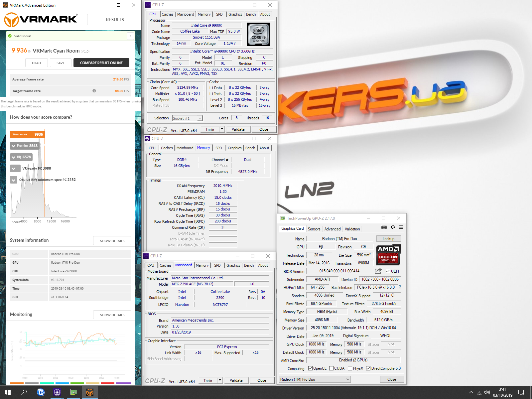Click the Bus Interface question mark

(x=400, y=287)
